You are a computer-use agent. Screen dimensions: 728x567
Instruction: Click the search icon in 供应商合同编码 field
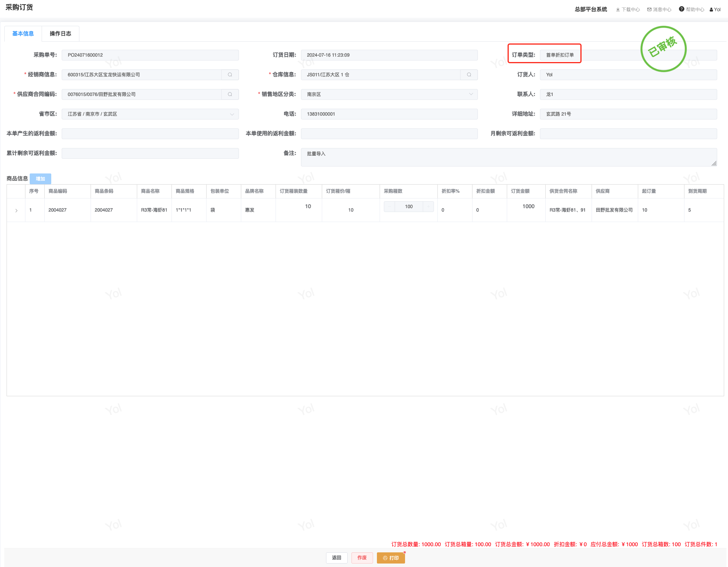tap(230, 94)
